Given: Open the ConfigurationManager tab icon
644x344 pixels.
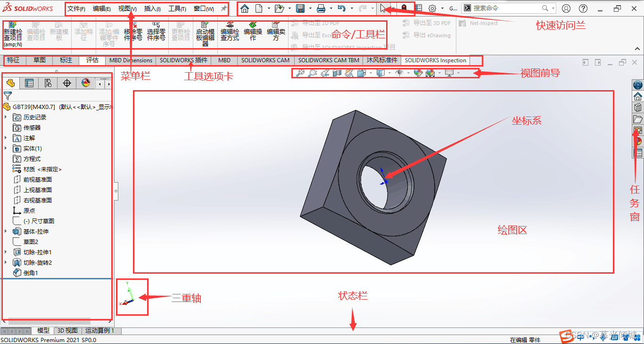Looking at the screenshot, I should tap(48, 84).
